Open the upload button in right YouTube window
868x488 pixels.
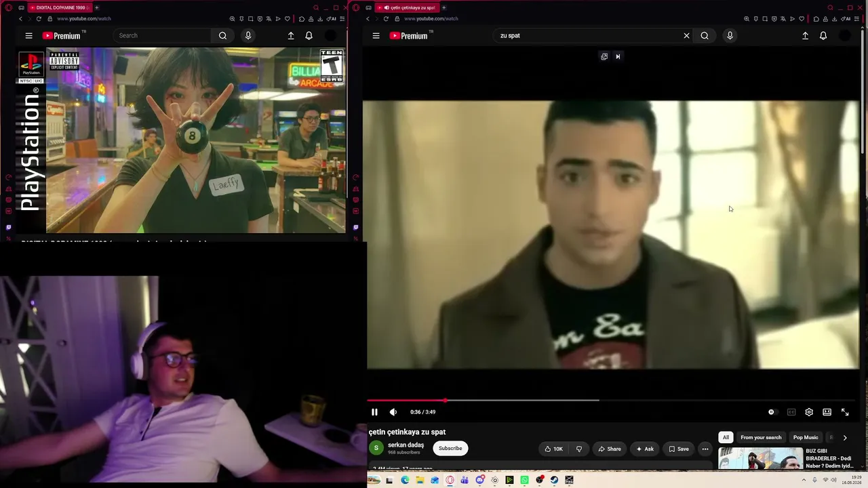click(805, 36)
